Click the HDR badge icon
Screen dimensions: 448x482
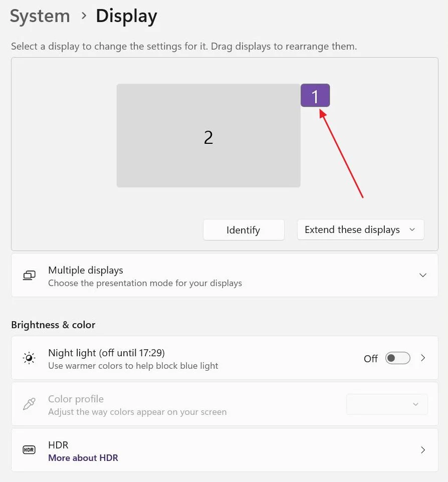[29, 450]
